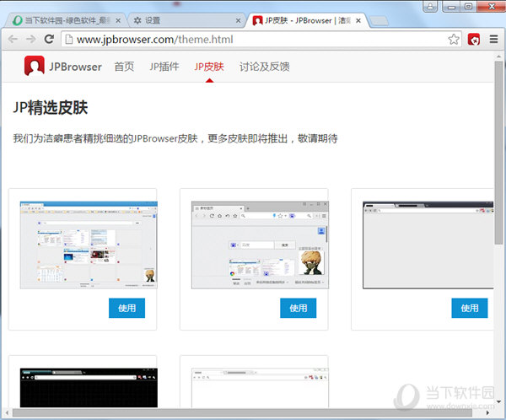
Task: Click the browser forward arrow
Action: [31, 39]
